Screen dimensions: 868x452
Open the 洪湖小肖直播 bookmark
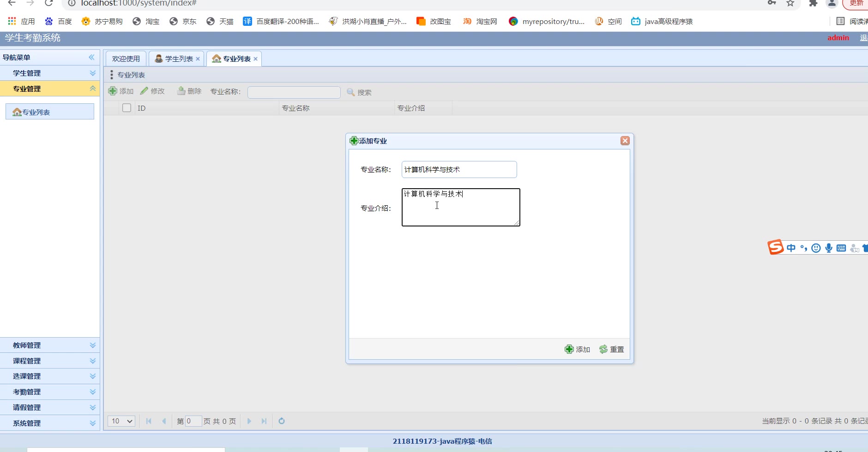coord(368,21)
